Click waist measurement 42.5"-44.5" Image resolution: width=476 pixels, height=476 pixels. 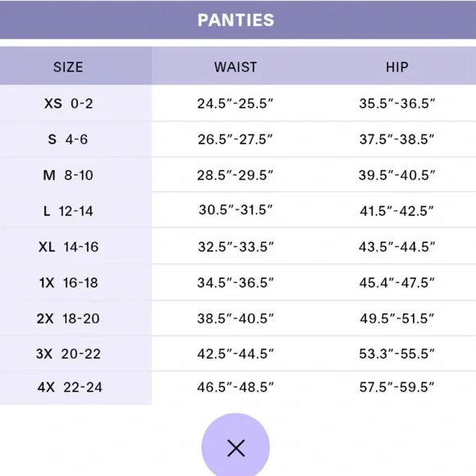point(236,354)
